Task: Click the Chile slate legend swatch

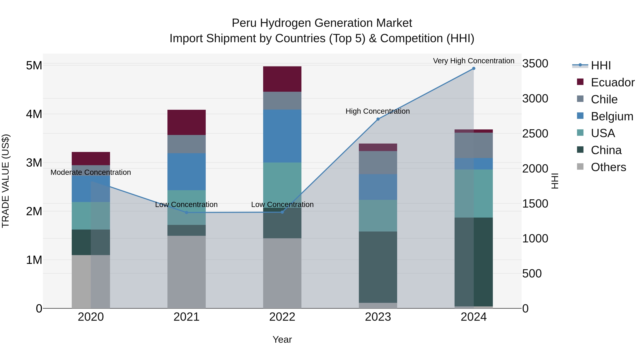Action: point(580,99)
